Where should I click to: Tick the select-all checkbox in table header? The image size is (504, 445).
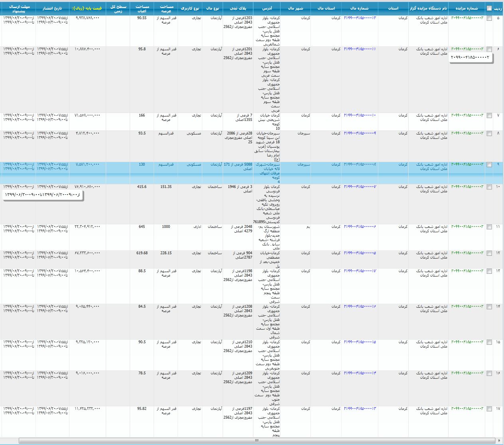(489, 8)
